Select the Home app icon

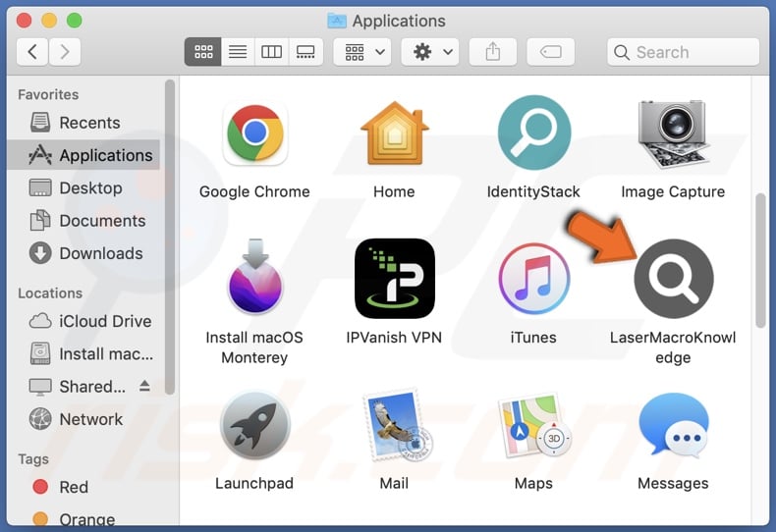395,133
